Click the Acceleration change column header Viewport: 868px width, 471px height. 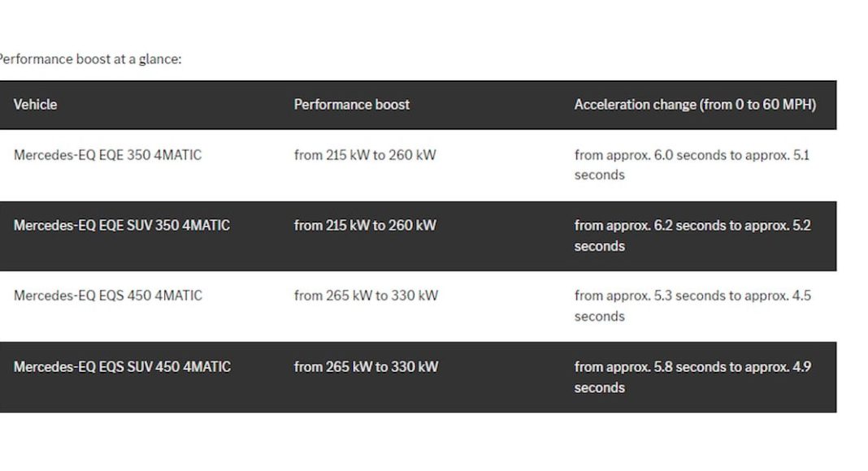tap(694, 105)
